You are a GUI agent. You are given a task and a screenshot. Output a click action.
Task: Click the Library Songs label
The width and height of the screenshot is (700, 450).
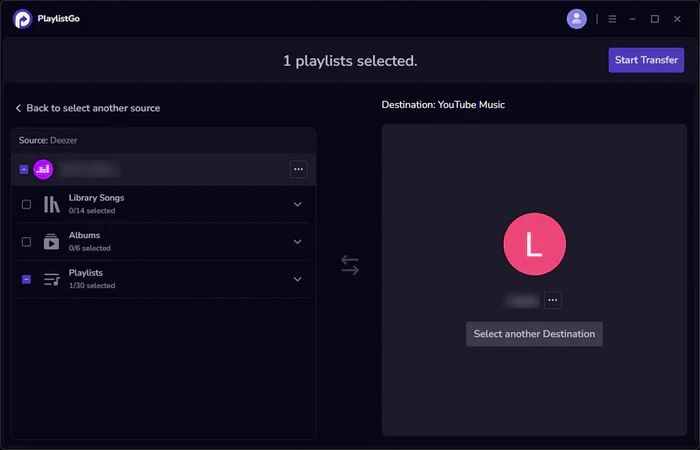[x=96, y=198]
